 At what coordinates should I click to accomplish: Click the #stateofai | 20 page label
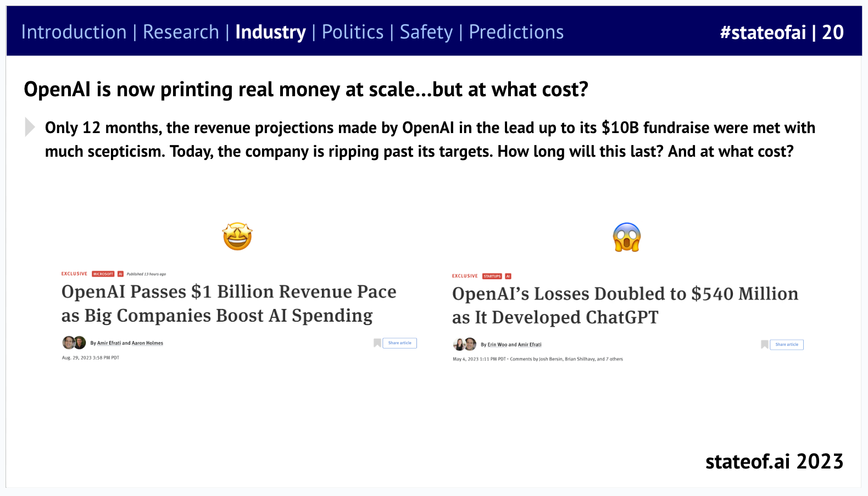782,32
